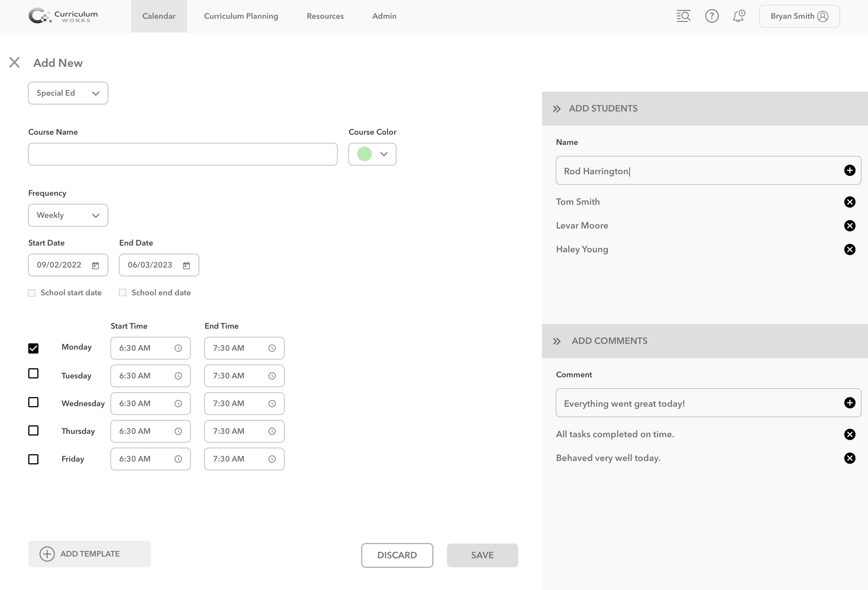
Task: Enable the School end date checkbox
Action: 123,292
